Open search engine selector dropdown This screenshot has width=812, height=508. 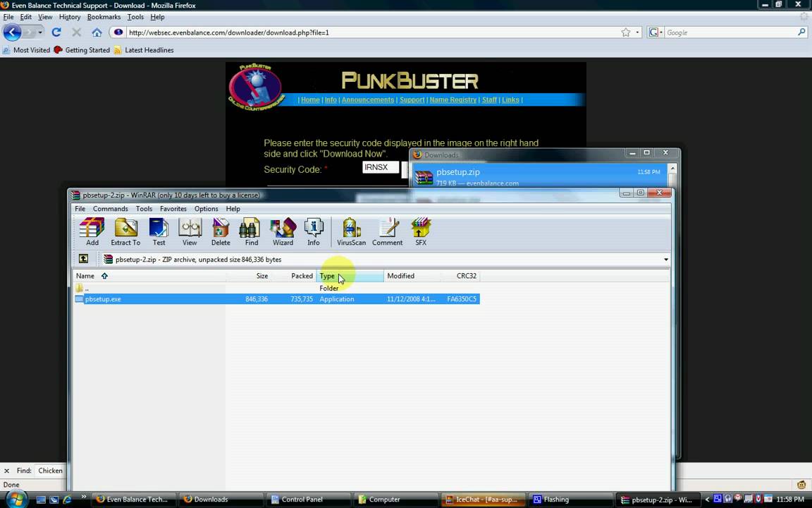[656, 32]
